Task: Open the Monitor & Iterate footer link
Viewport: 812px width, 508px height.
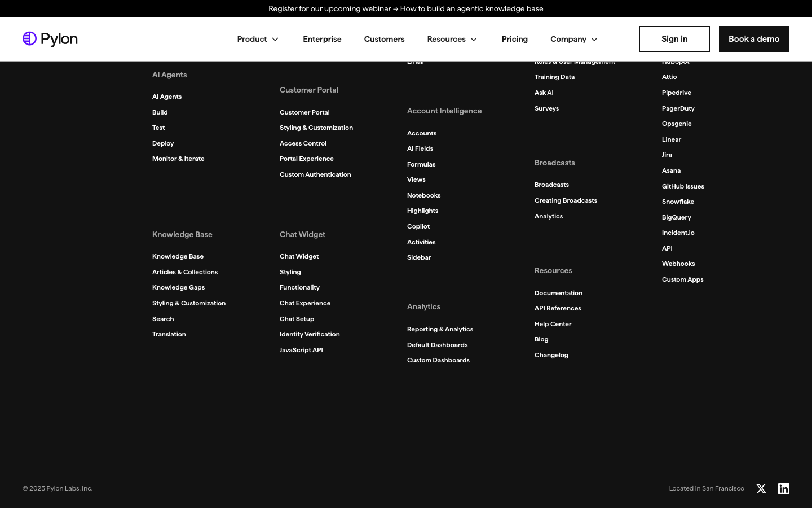Action: (178, 159)
